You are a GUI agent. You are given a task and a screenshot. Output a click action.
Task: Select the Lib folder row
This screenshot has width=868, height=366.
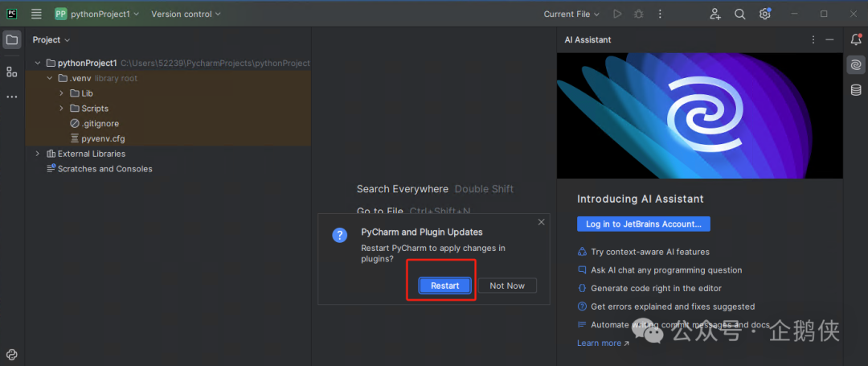click(168, 93)
